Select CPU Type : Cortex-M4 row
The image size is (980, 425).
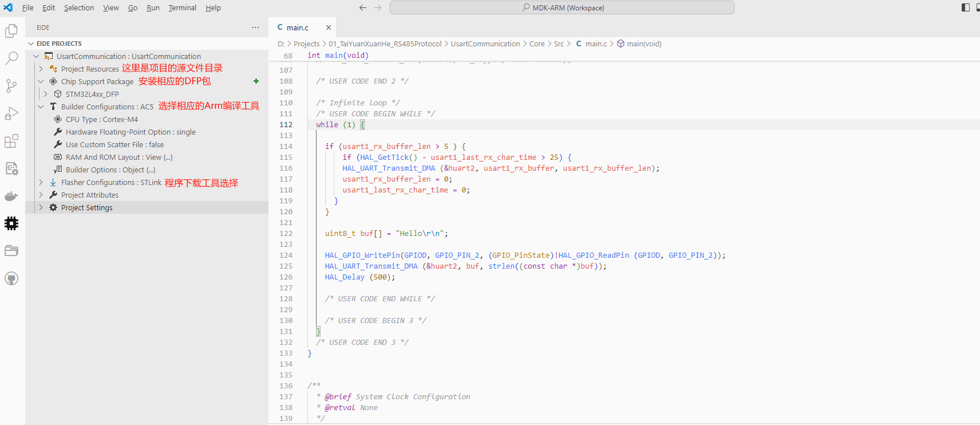pos(147,119)
